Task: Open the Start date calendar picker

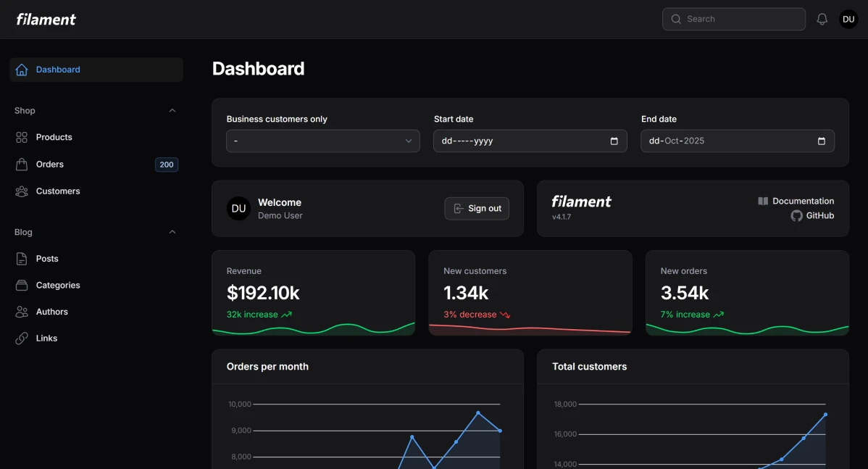Action: (x=614, y=141)
